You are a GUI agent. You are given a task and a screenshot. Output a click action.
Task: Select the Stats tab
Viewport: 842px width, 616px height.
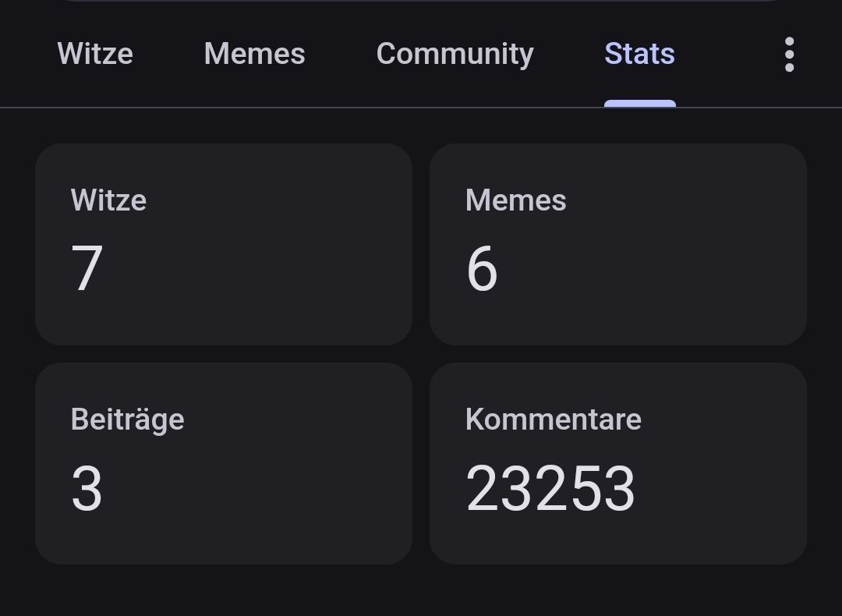click(x=639, y=55)
